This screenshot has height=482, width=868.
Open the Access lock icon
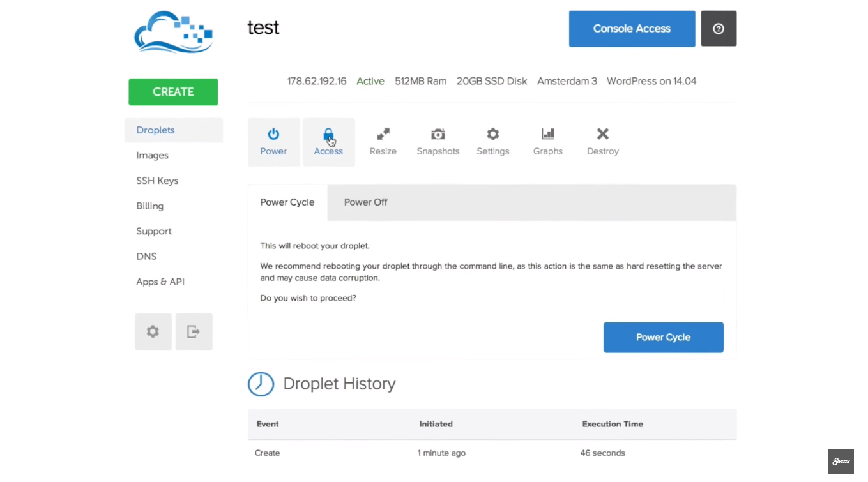328,135
